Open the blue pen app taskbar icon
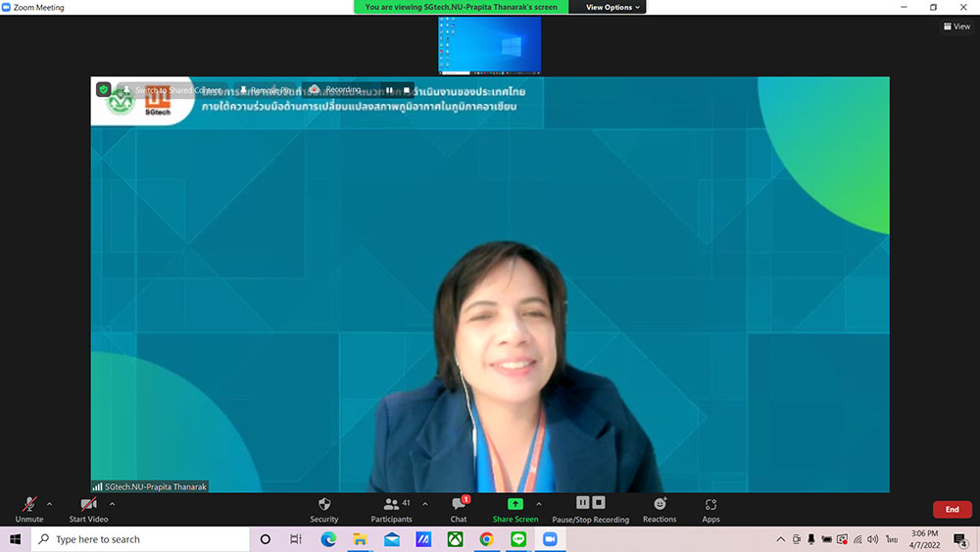Viewport: 980px width, 552px height. [423, 539]
